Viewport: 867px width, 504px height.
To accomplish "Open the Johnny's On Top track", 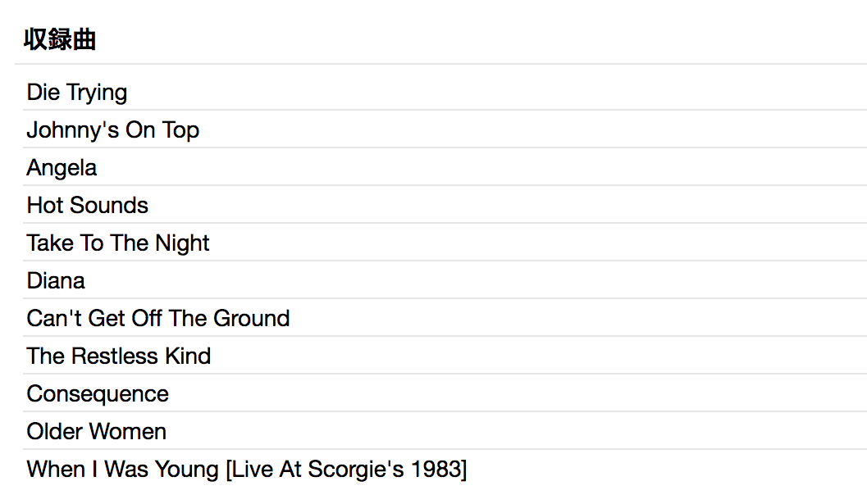I will 113,129.
